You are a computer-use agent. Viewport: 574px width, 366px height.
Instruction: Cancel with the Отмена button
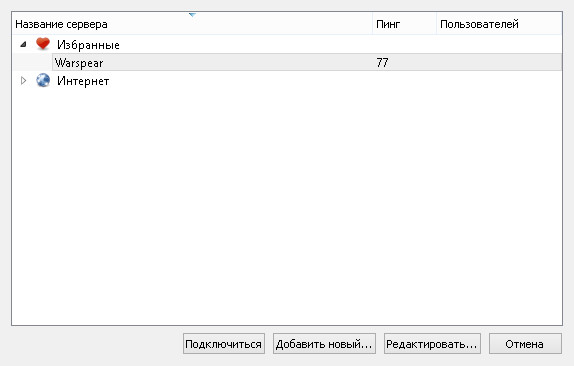(x=525, y=344)
